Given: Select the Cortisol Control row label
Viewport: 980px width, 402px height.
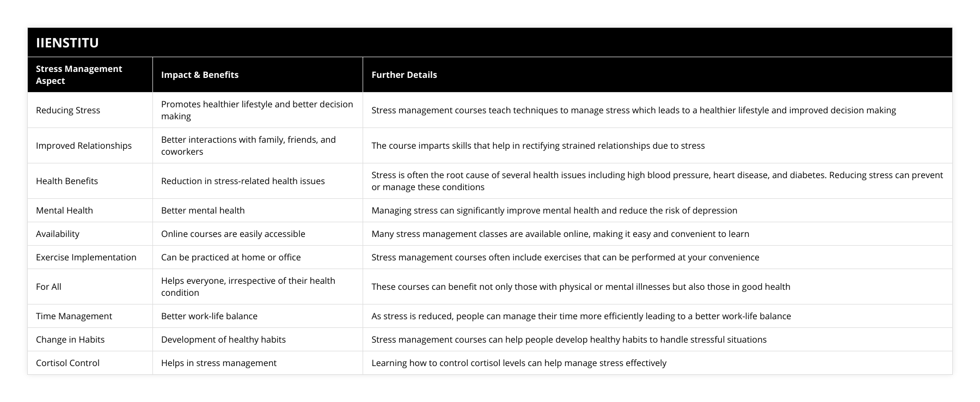Looking at the screenshot, I should 68,363.
